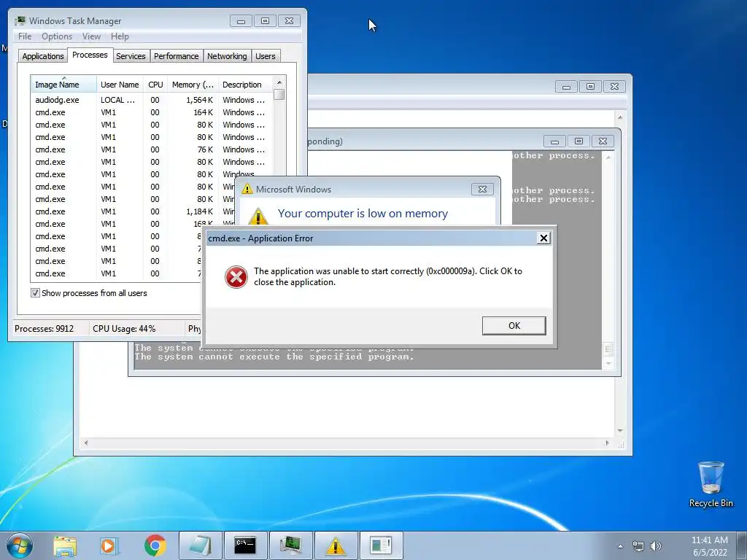
Task: Click the console window scroll up arrow
Action: (608, 157)
